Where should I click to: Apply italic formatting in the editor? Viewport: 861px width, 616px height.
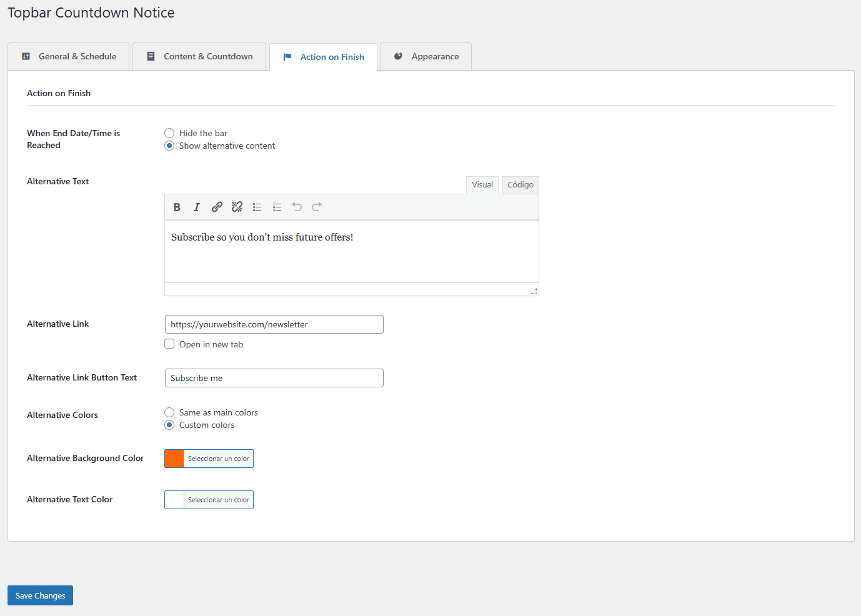197,207
